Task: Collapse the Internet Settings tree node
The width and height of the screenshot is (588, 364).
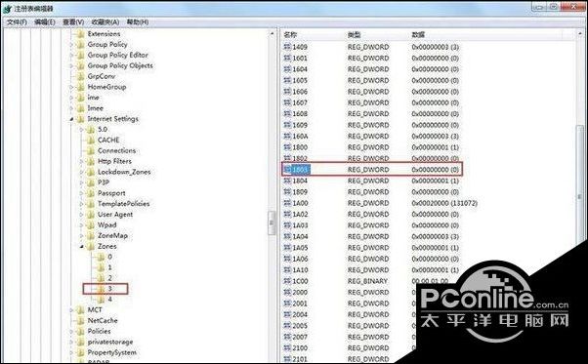Action: (71, 119)
